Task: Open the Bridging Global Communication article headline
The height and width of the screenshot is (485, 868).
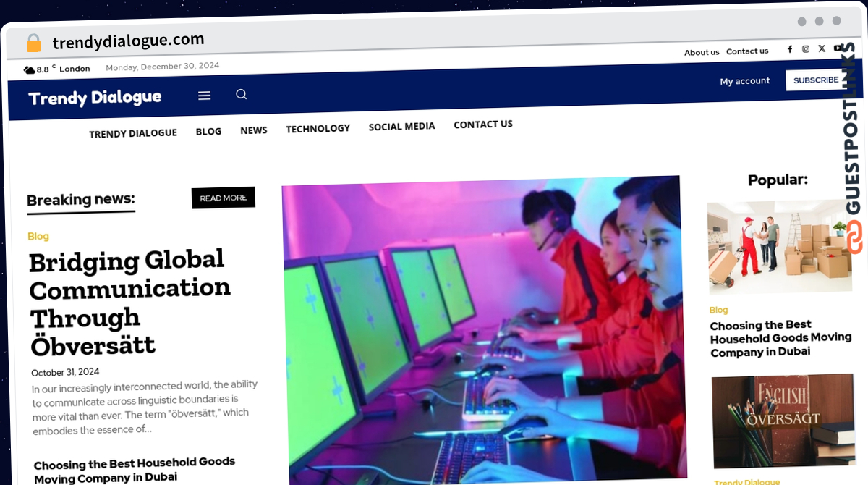Action: tap(129, 303)
